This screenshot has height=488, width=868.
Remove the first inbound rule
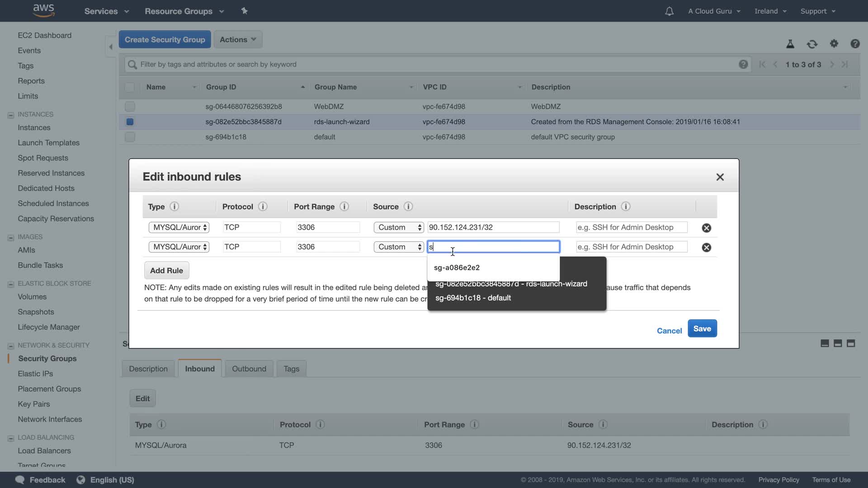706,228
